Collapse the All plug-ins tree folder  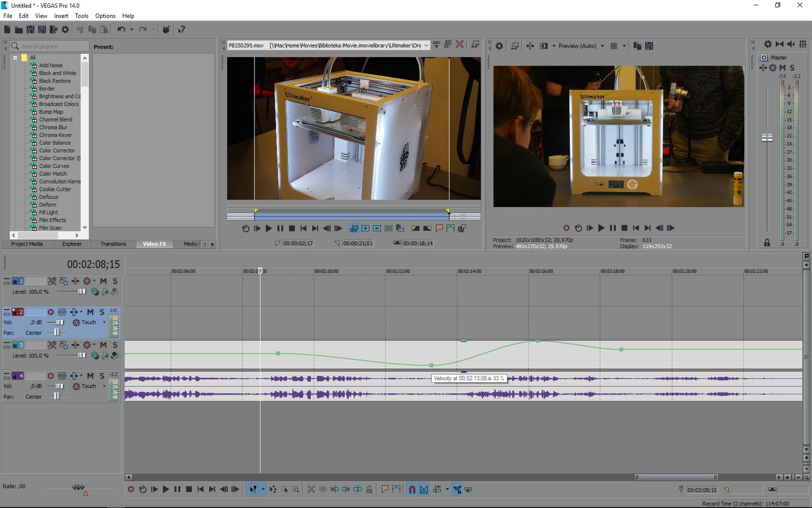pyautogui.click(x=15, y=58)
